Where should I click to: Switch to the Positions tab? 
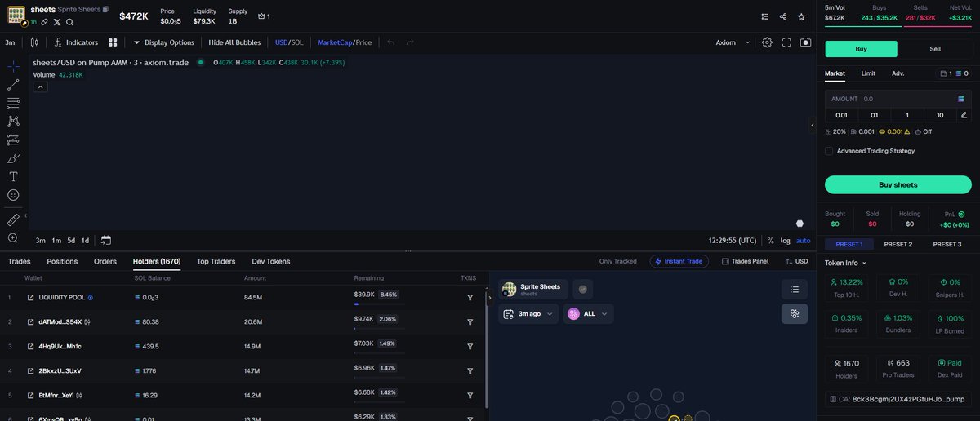(x=62, y=261)
